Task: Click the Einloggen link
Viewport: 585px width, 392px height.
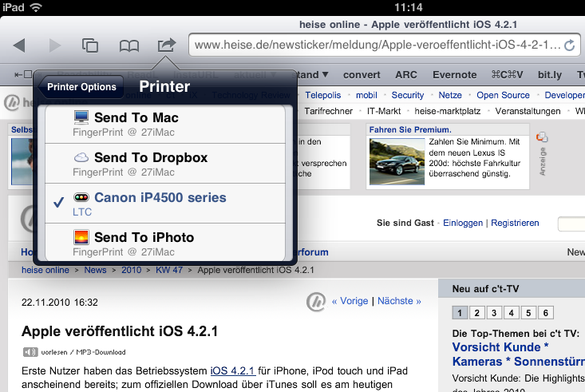Action: [463, 223]
